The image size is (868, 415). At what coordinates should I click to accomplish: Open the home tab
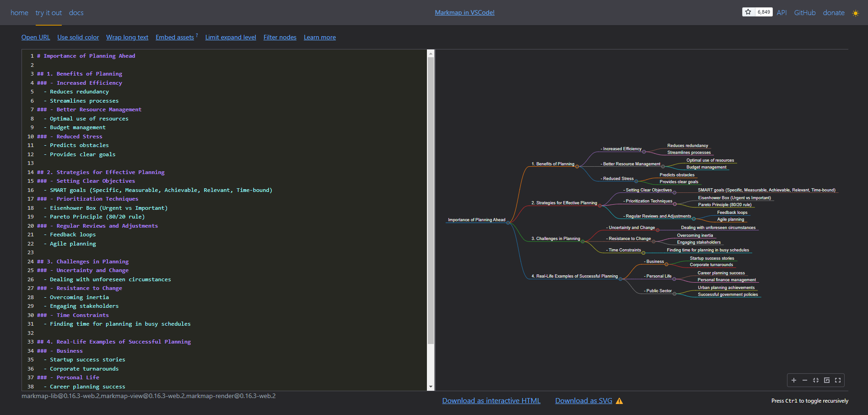(19, 12)
